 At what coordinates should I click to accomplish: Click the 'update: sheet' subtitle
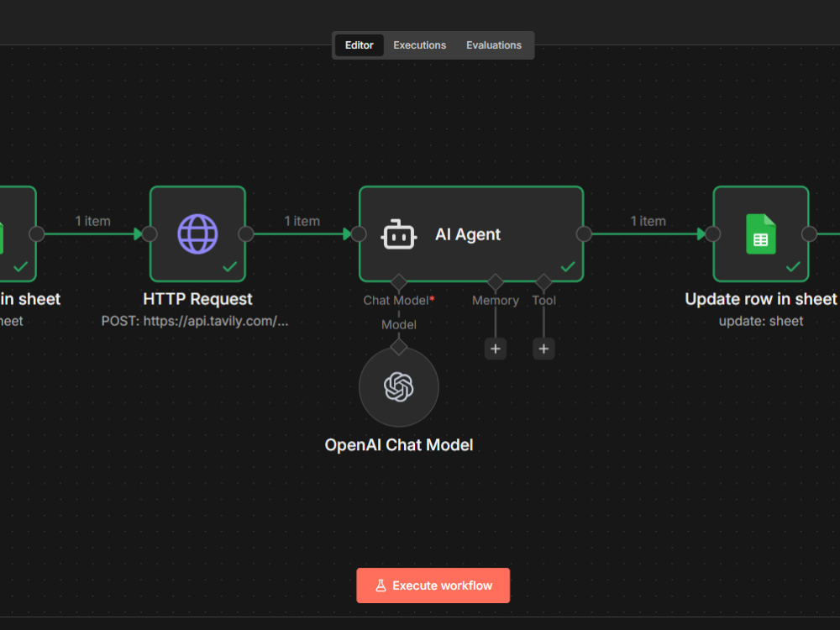(x=761, y=321)
